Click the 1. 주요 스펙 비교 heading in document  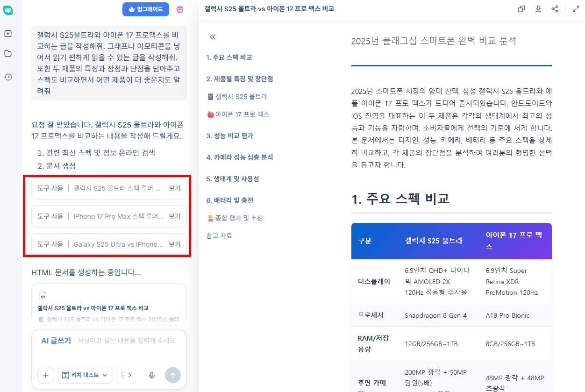click(400, 198)
